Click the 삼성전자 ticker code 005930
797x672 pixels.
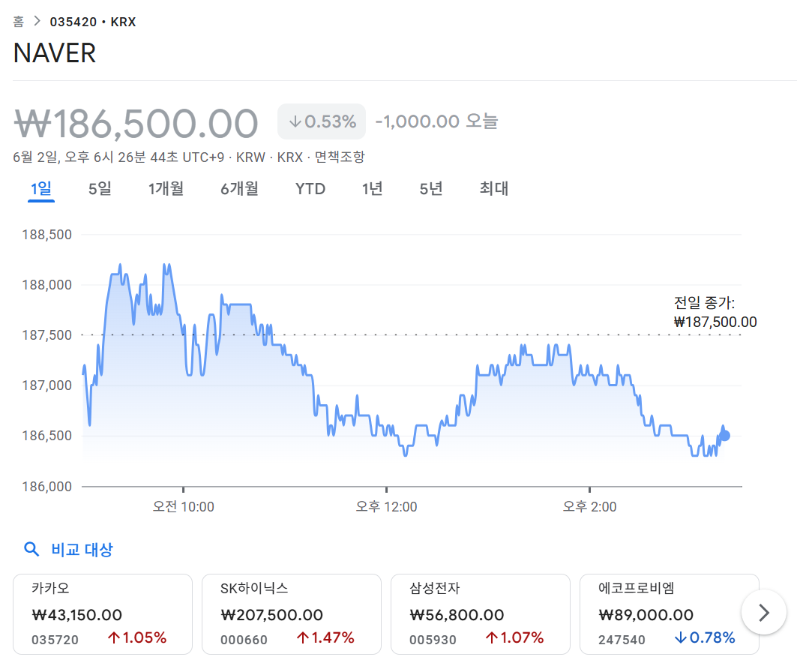point(433,640)
